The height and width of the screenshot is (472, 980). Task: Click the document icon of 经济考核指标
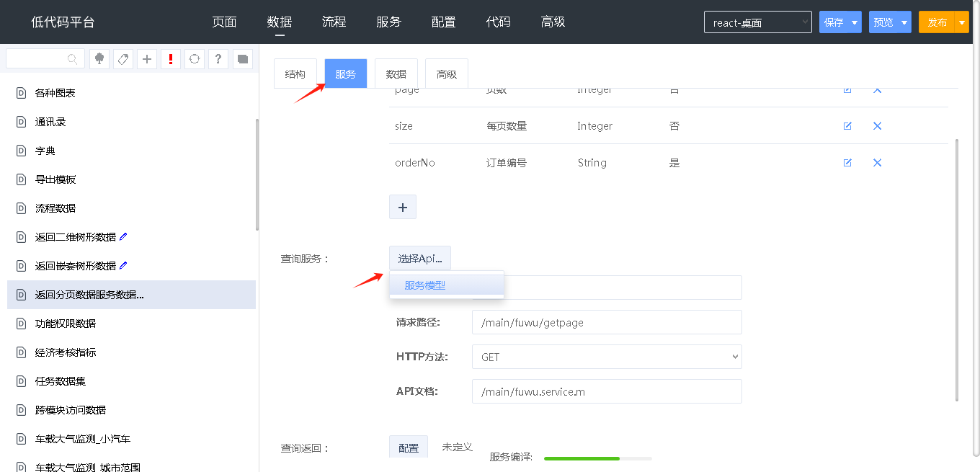(x=21, y=352)
